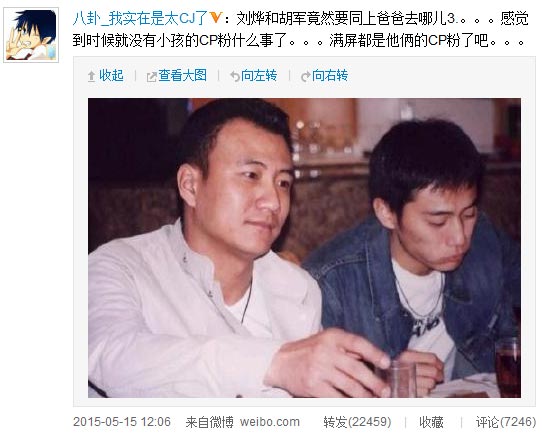
Task: Collapse the picture via 收起 link
Action: 111,76
